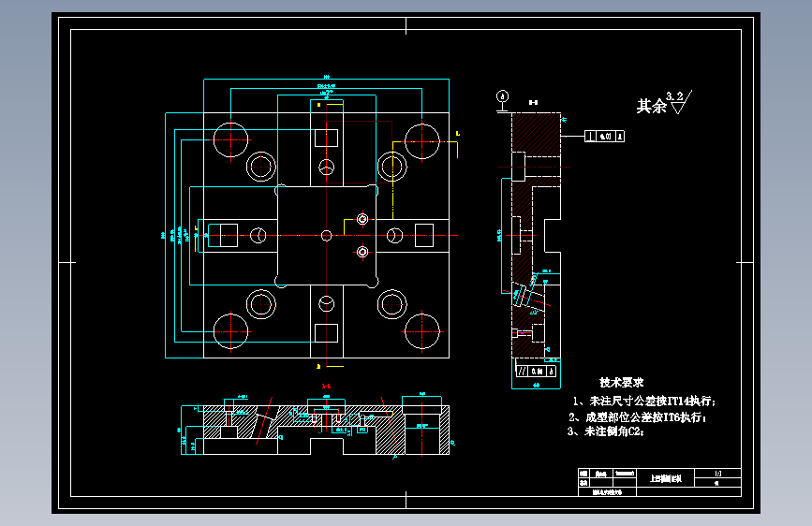Select note '3、未注倒角C2'

pos(606,431)
